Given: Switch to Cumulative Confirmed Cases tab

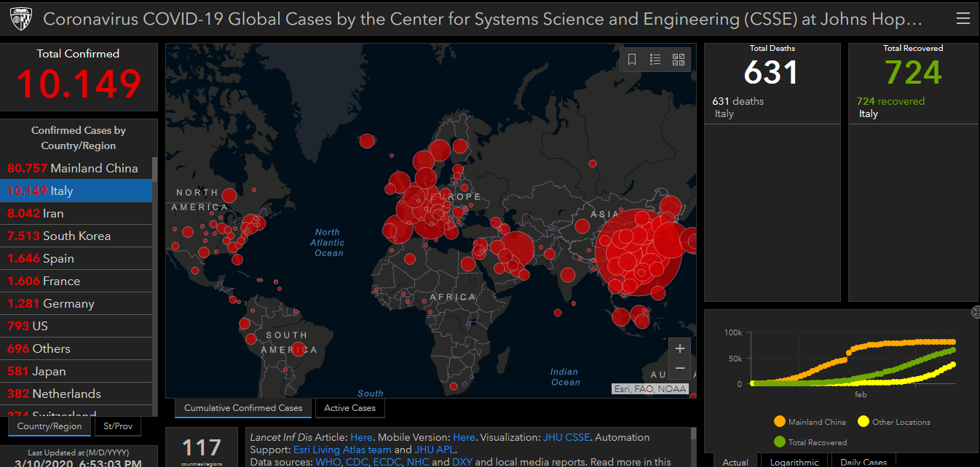Looking at the screenshot, I should click(243, 408).
